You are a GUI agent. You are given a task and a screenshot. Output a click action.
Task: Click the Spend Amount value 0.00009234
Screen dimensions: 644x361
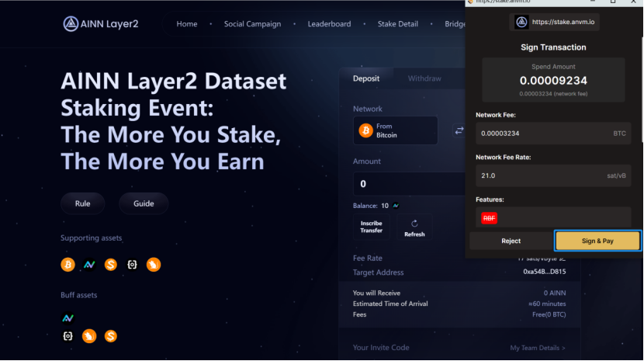(x=553, y=81)
